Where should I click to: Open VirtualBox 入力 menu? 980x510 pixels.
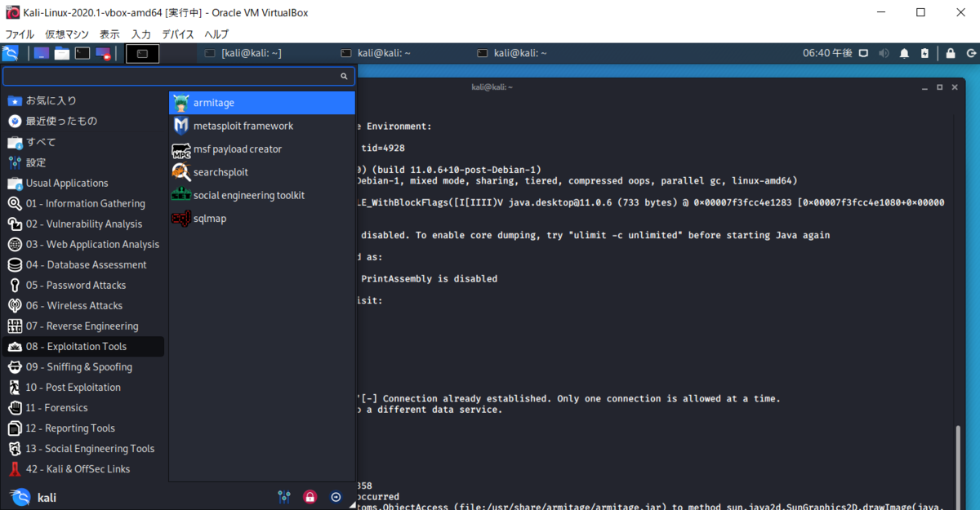pyautogui.click(x=140, y=34)
